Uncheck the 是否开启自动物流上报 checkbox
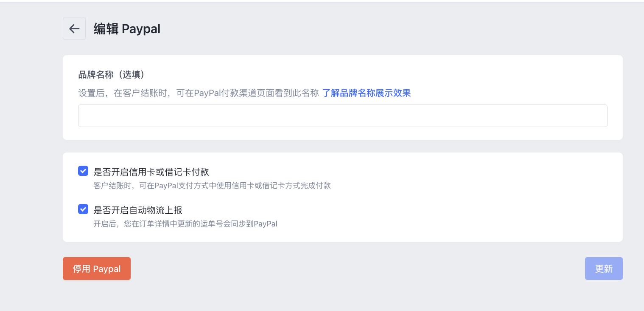644x311 pixels. (83, 209)
